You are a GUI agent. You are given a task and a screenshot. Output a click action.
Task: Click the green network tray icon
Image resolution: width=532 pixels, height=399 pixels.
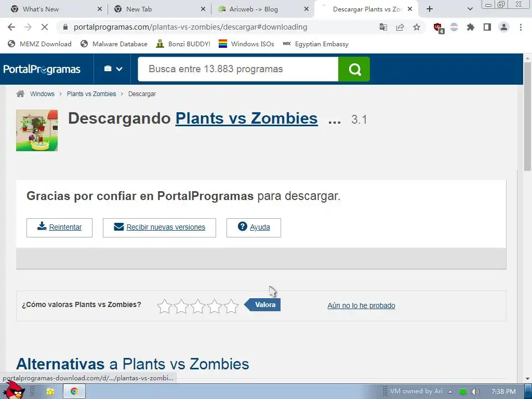(463, 392)
